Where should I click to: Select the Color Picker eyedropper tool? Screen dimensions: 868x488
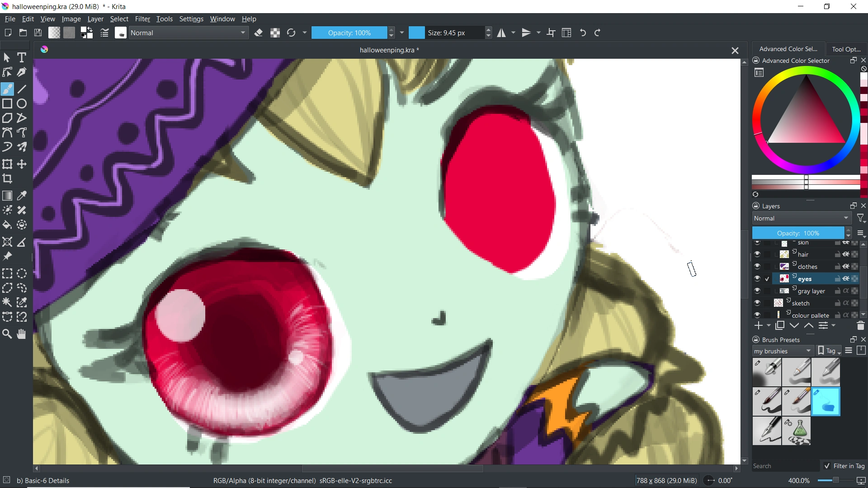(22, 196)
